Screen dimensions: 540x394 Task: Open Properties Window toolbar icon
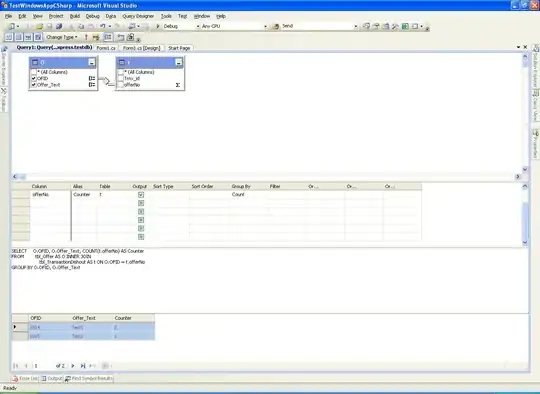click(x=376, y=26)
